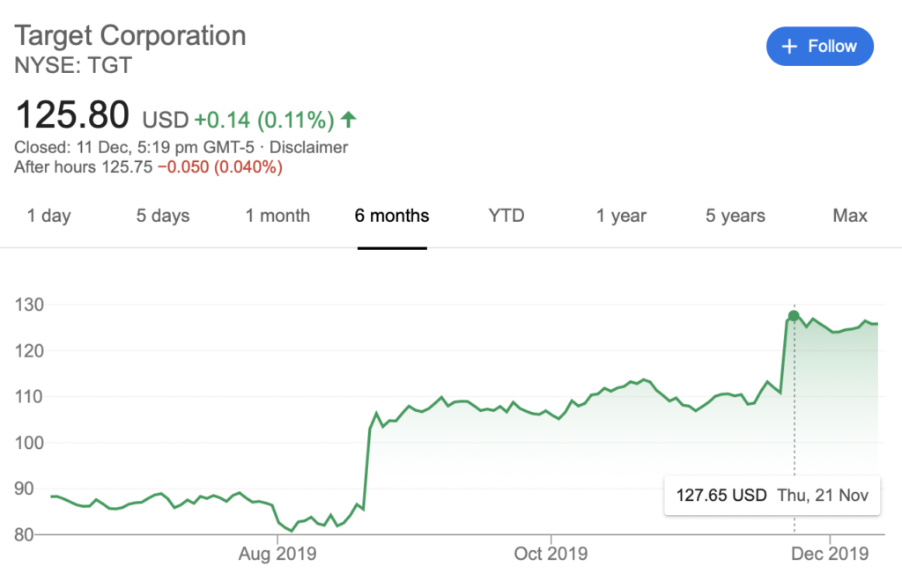Select the 5 days range tab
The height and width of the screenshot is (588, 902).
tap(163, 216)
